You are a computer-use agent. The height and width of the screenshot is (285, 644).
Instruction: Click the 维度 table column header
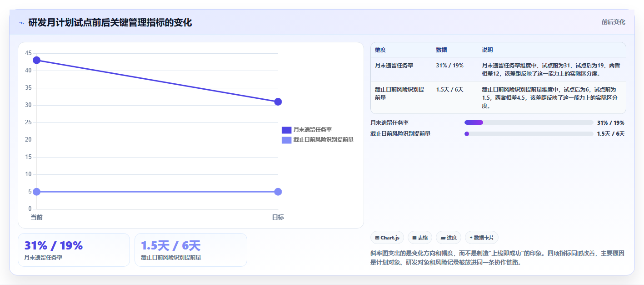(380, 50)
